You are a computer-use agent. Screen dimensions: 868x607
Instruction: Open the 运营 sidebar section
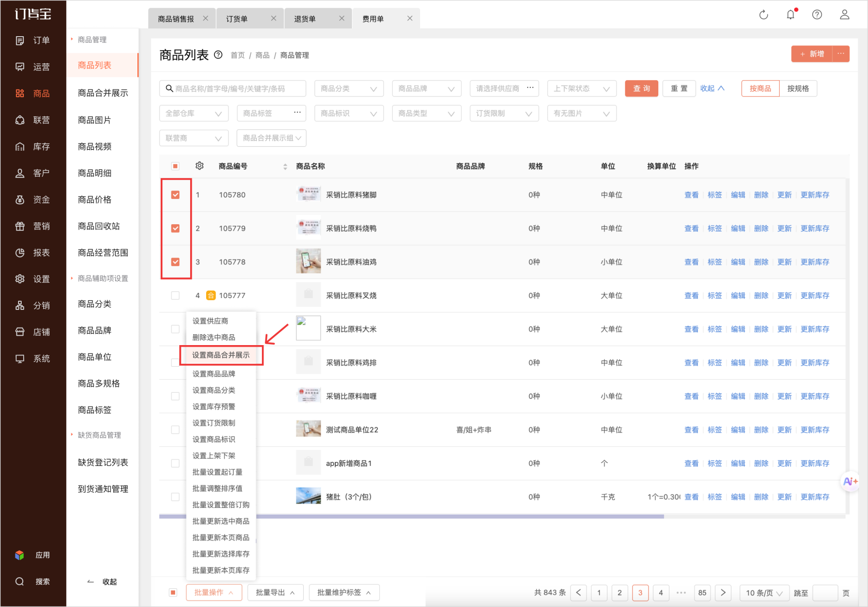pos(33,67)
